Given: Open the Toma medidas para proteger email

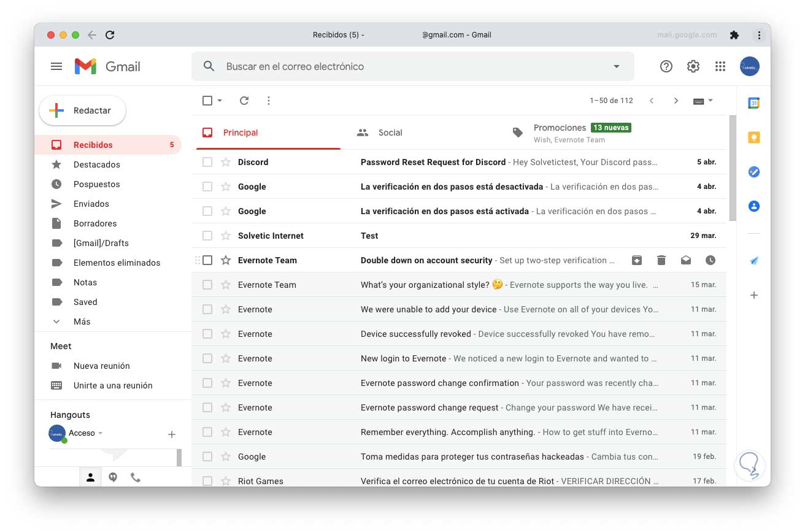Looking at the screenshot, I should (459, 457).
